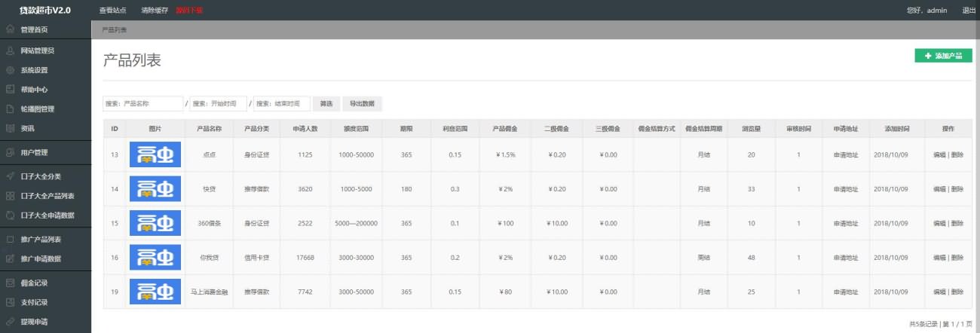This screenshot has width=980, height=333.
Task: Focus the 产品名称 search field
Action: (x=143, y=104)
